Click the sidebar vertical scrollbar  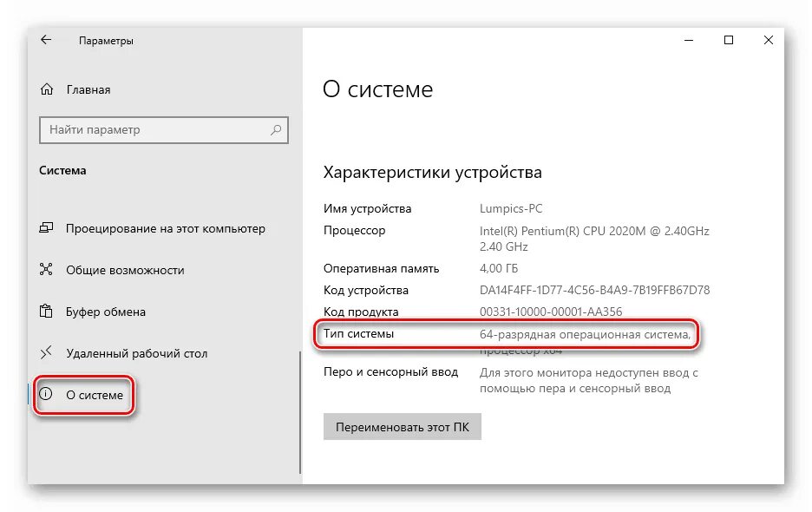(300, 412)
